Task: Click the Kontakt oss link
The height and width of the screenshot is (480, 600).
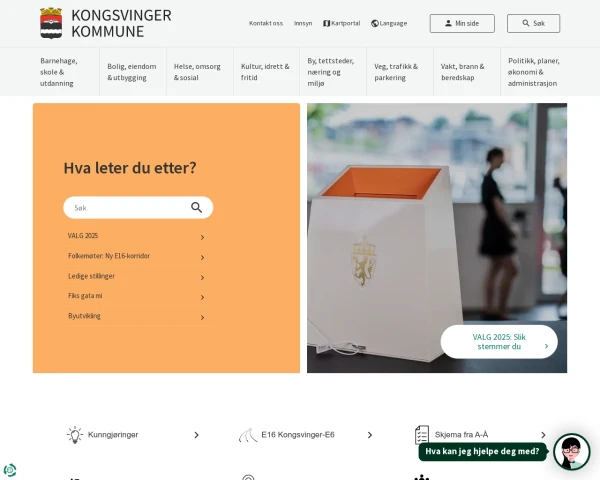Action: (x=266, y=23)
